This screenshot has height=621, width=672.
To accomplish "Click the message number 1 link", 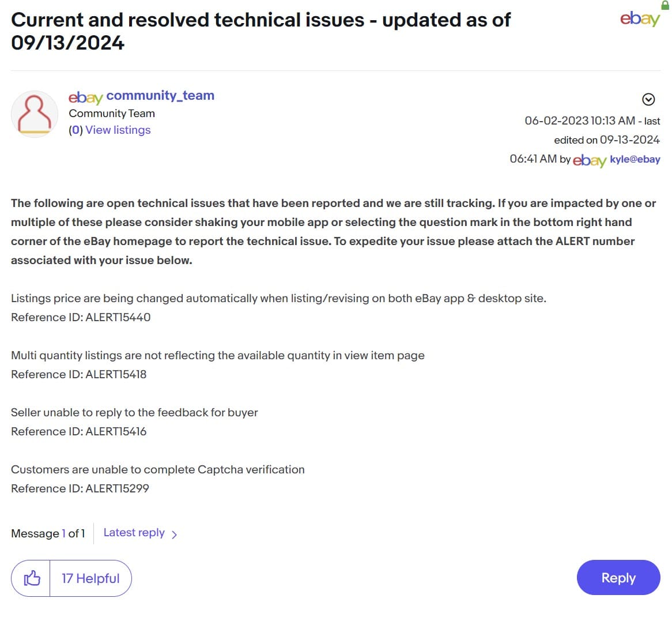I will point(63,533).
